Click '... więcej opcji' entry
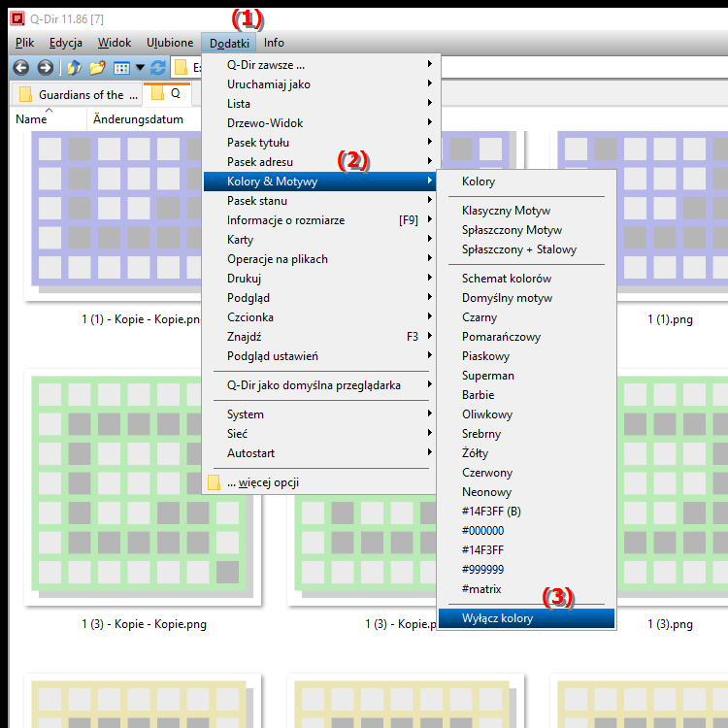This screenshot has width=728, height=728. pos(319,482)
